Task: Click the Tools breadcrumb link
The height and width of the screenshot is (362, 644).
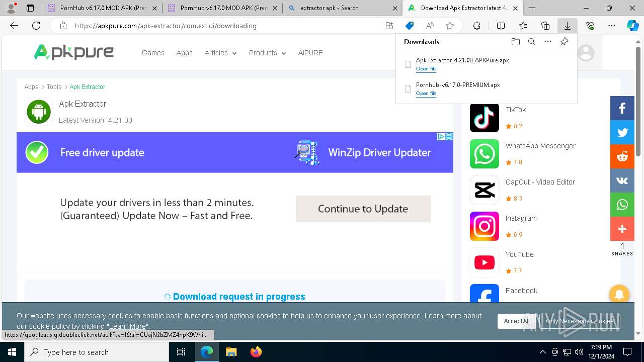Action: (54, 87)
